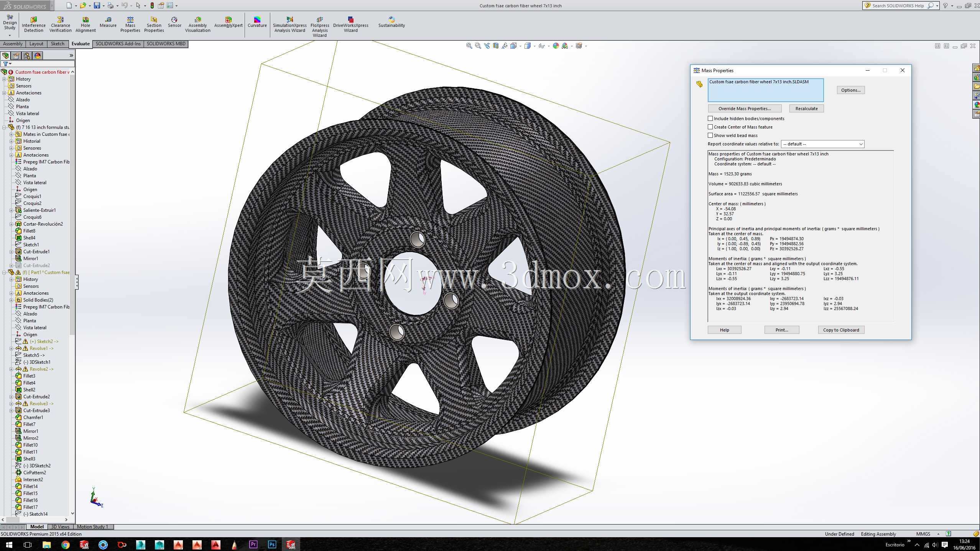Screen dimensions: 980x551
Task: Start the FloXpress Analysis Wizard
Action: click(320, 27)
